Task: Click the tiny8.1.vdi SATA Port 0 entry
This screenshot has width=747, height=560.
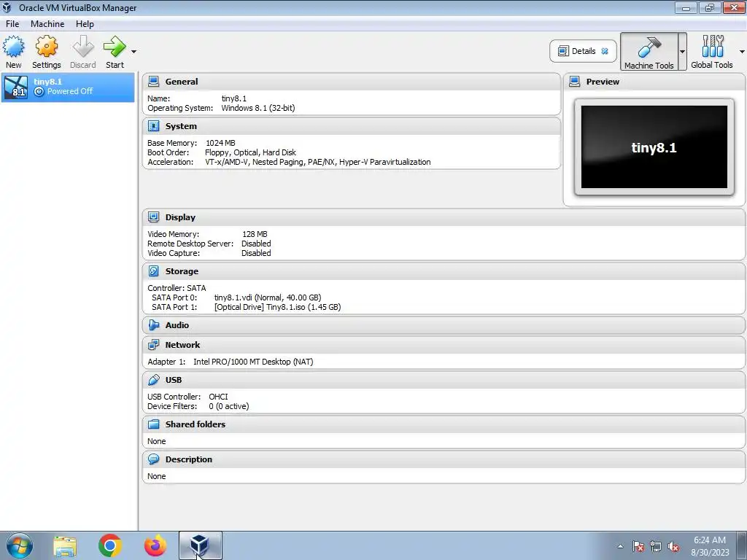Action: [268, 297]
